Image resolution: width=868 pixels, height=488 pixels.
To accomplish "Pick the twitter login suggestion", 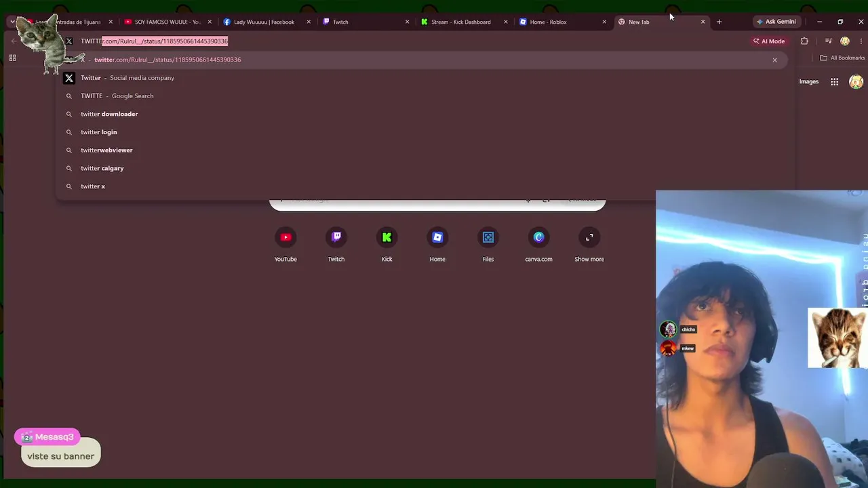I will [x=422, y=132].
